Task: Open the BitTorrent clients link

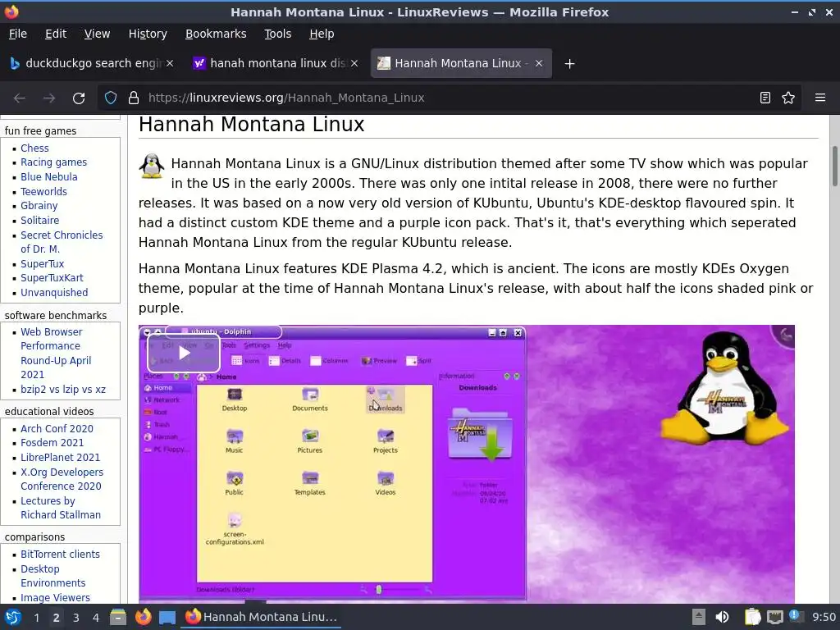Action: (x=60, y=555)
